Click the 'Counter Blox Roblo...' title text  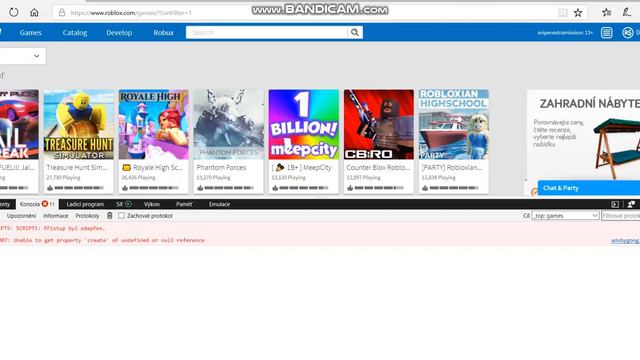378,167
